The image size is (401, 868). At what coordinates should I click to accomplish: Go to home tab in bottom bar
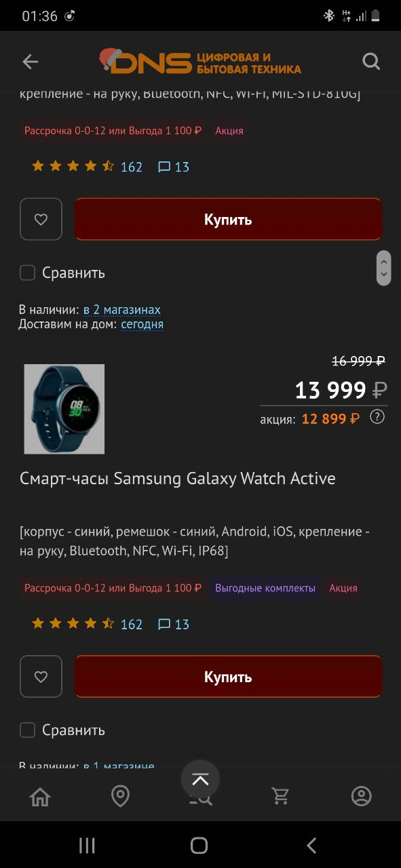click(41, 796)
